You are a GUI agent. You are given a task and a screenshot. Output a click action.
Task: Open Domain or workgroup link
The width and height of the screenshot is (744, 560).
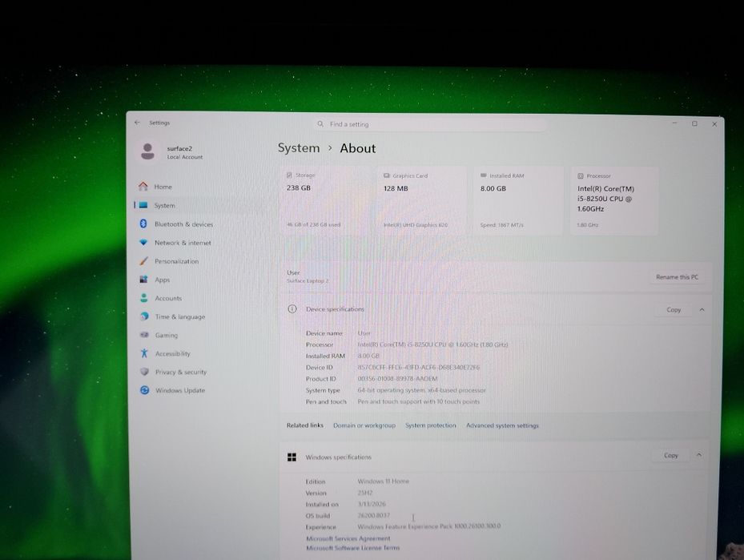pyautogui.click(x=364, y=425)
